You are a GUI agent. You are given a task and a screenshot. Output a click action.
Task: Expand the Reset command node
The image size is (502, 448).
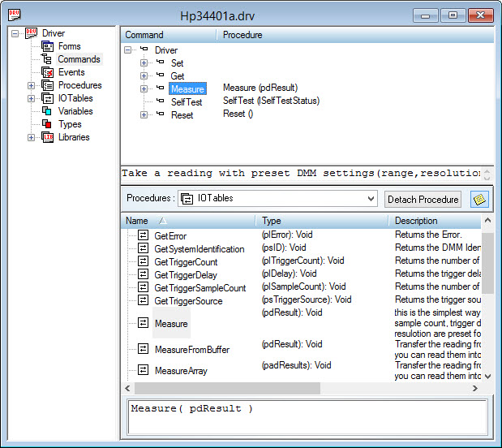(144, 115)
